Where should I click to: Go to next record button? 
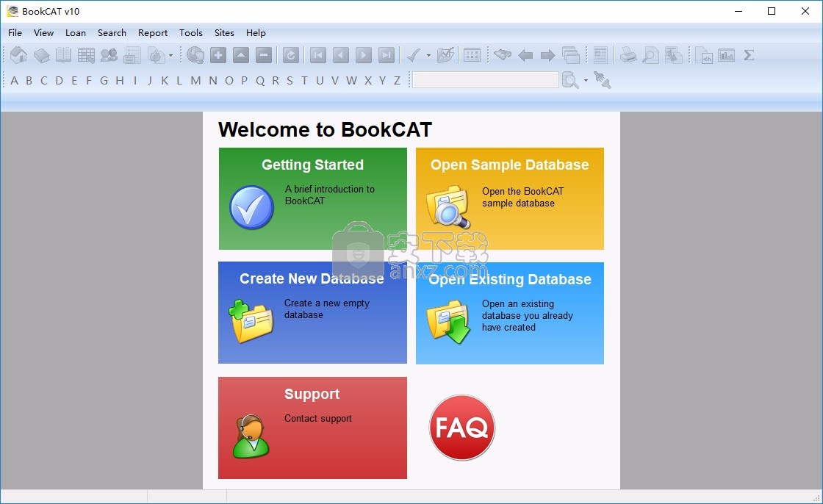click(363, 55)
